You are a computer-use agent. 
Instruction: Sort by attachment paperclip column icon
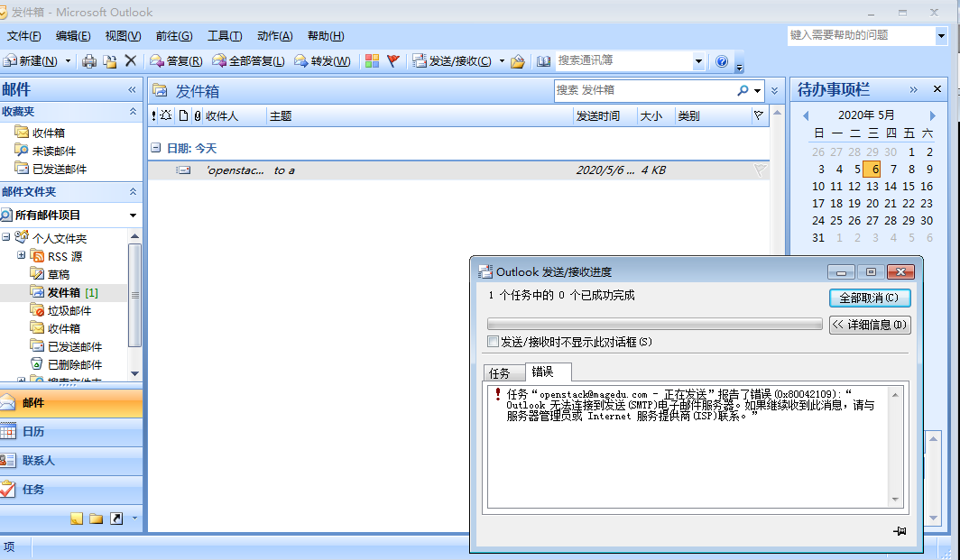[197, 115]
